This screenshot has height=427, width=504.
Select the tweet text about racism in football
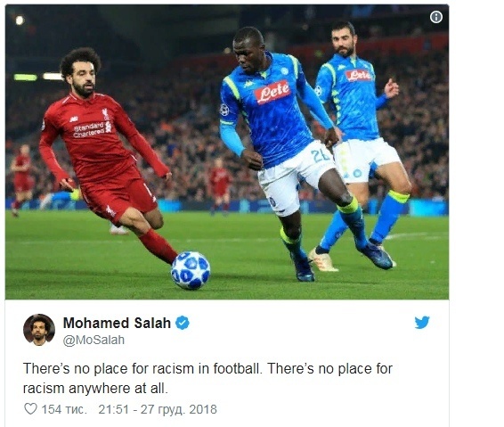pos(207,378)
